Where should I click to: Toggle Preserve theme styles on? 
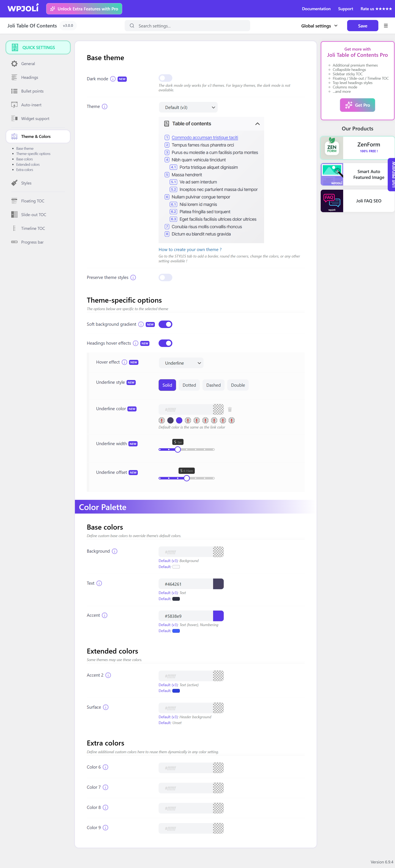pyautogui.click(x=165, y=277)
